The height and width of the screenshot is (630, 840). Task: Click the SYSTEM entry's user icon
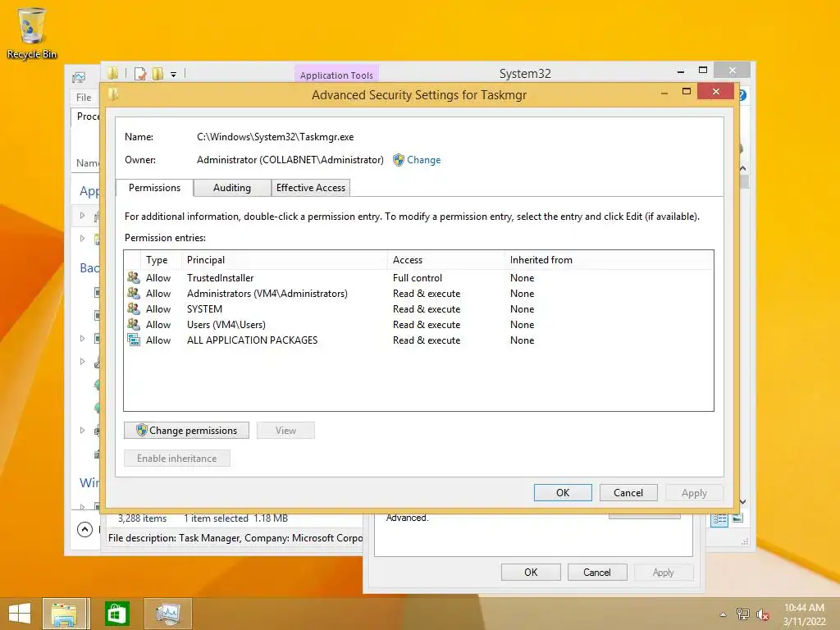[134, 308]
